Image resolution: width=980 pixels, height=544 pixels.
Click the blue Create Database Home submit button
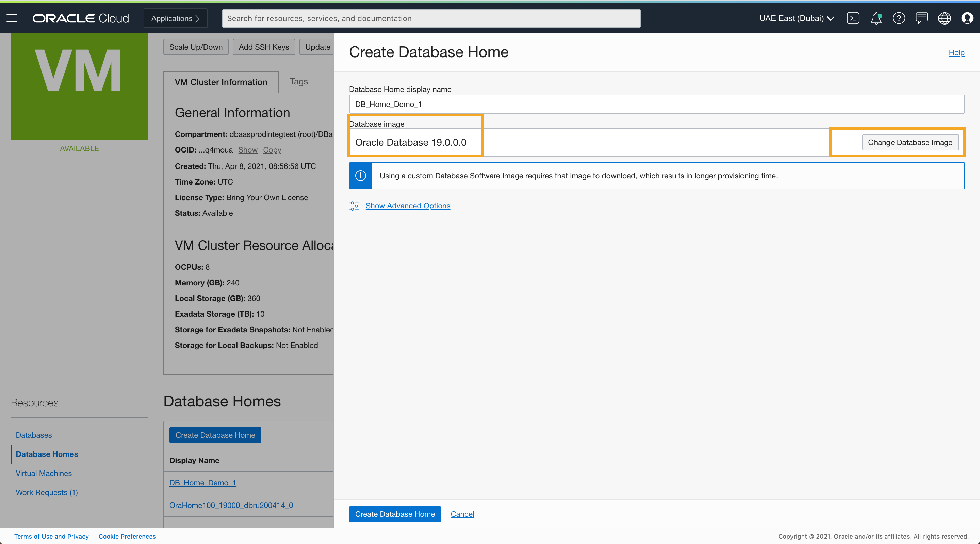pos(394,514)
